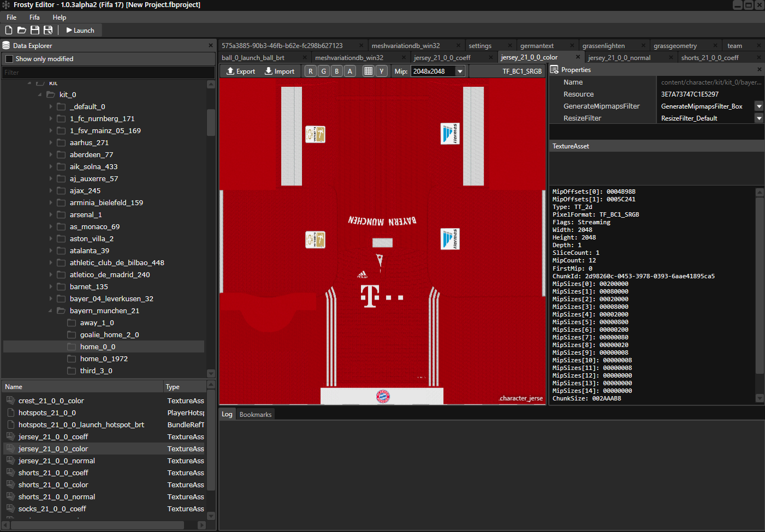
Task: Select the goalie_home_2_0 folder
Action: [x=109, y=334]
